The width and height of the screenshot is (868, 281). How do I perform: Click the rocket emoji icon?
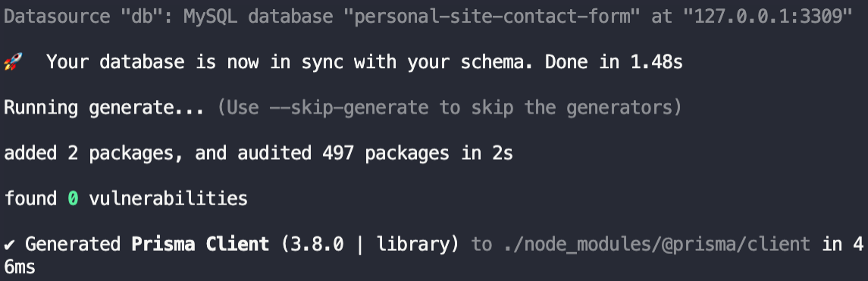pos(13,62)
